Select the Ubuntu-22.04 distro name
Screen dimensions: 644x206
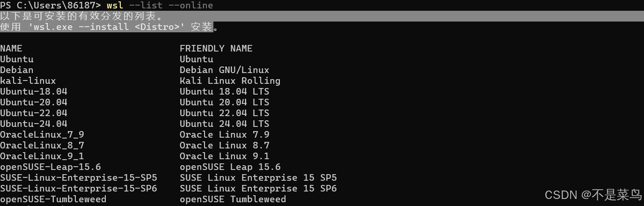pyautogui.click(x=34, y=113)
